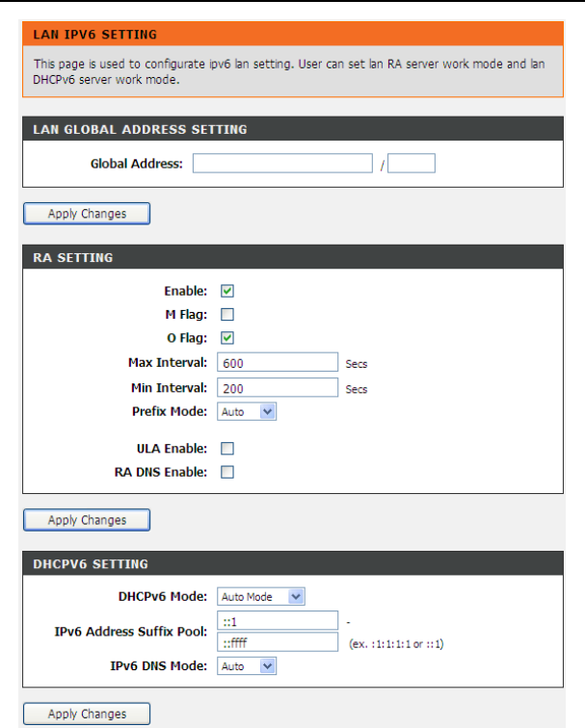
Task: Apply Changes for DHCPv6 Setting
Action: click(87, 714)
